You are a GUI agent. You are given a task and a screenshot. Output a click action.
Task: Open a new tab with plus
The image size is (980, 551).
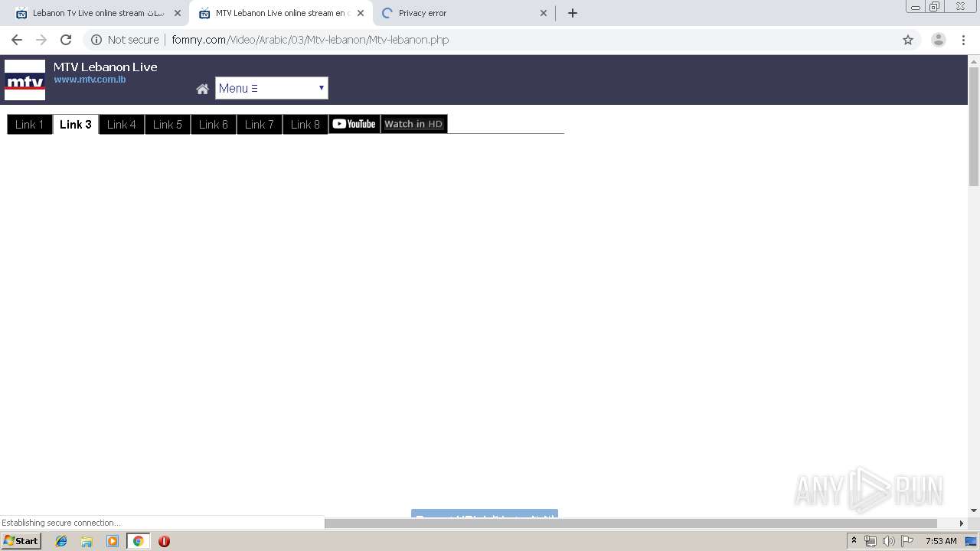[x=573, y=13]
